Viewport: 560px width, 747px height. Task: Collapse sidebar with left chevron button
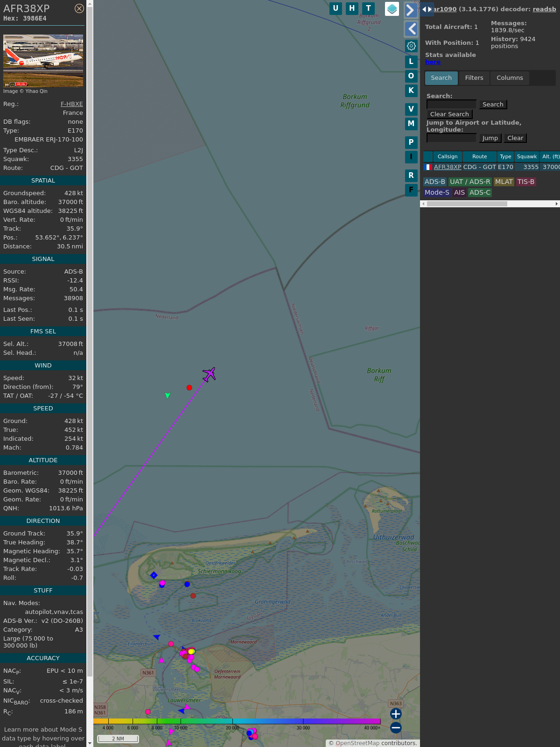point(411,29)
